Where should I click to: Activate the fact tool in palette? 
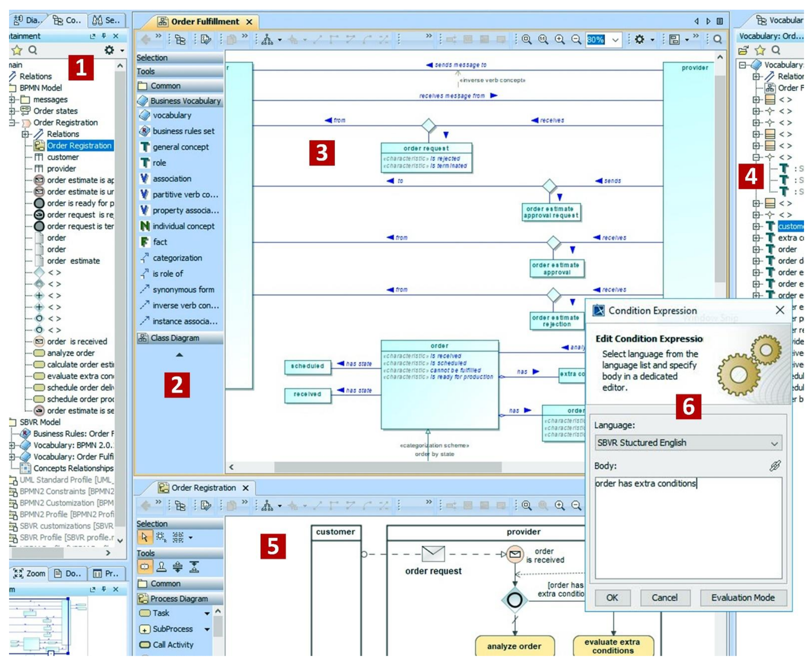160,242
